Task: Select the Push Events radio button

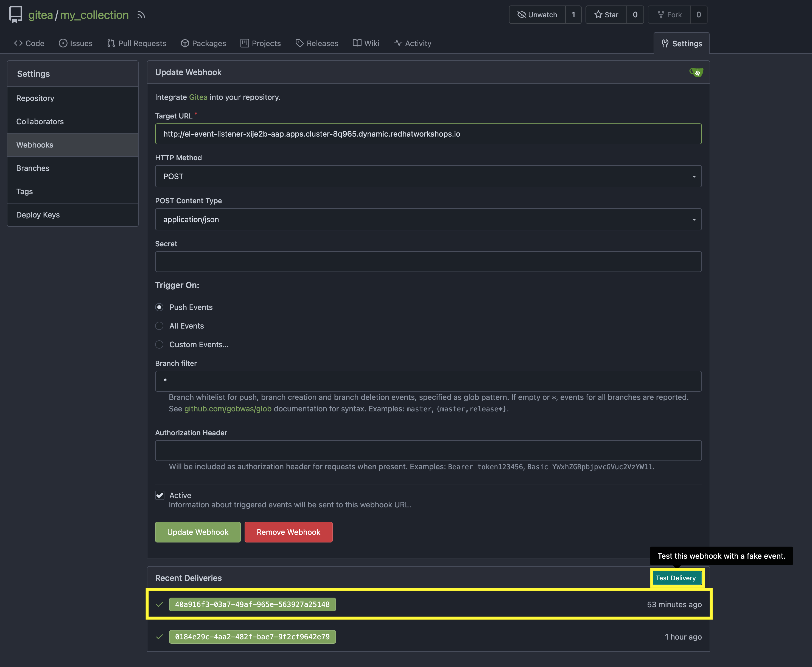Action: 159,307
